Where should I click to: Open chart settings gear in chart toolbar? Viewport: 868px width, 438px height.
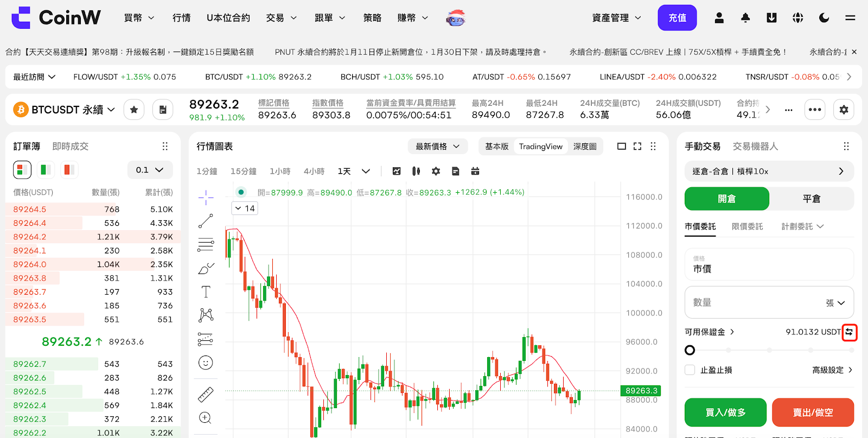[436, 172]
